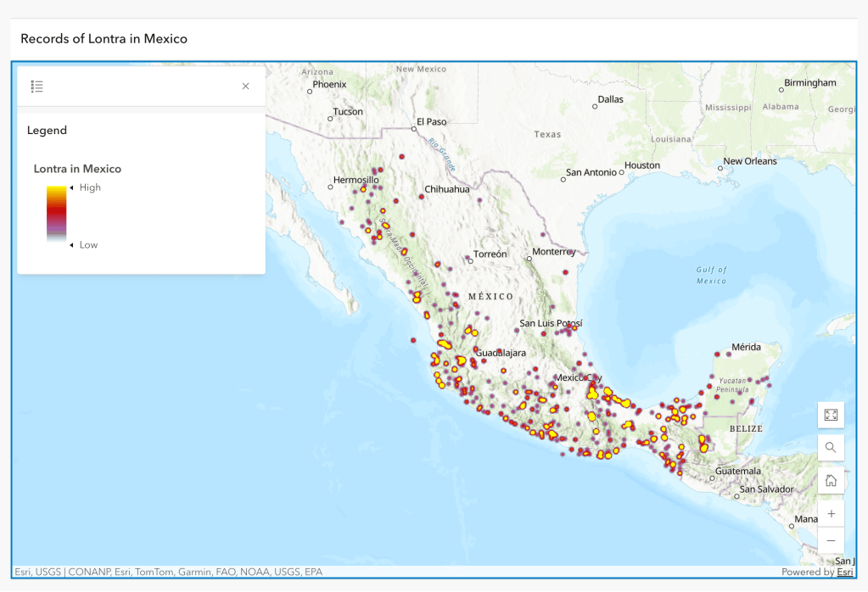Click the Low label in legend
This screenshot has height=592, width=868.
[x=88, y=245]
